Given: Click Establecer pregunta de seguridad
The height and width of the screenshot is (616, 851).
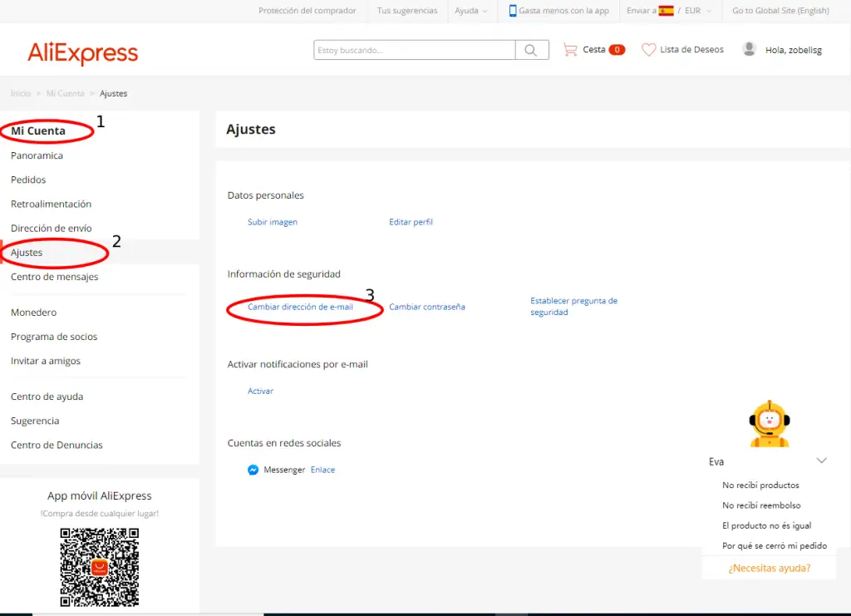Looking at the screenshot, I should click(573, 307).
